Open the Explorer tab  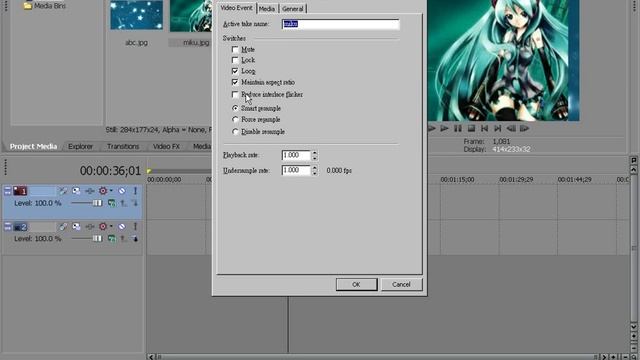[80, 146]
